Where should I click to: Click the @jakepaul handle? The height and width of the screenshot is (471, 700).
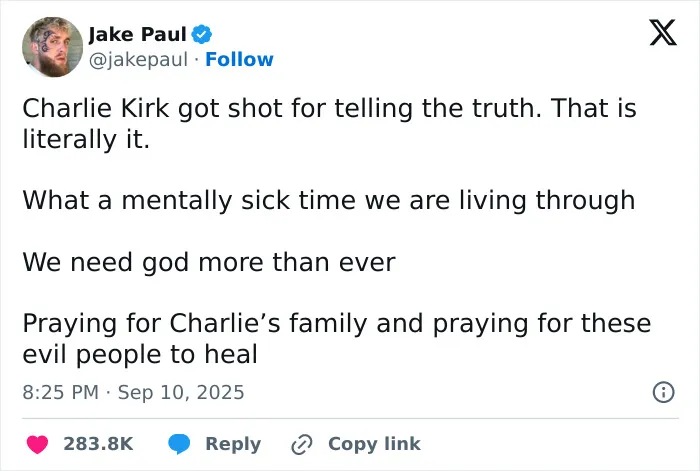coord(138,59)
